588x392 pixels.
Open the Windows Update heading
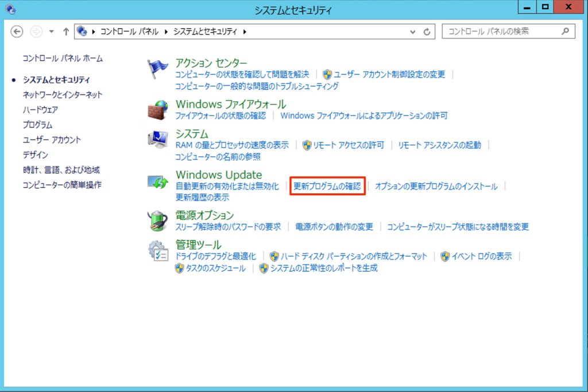coord(219,174)
